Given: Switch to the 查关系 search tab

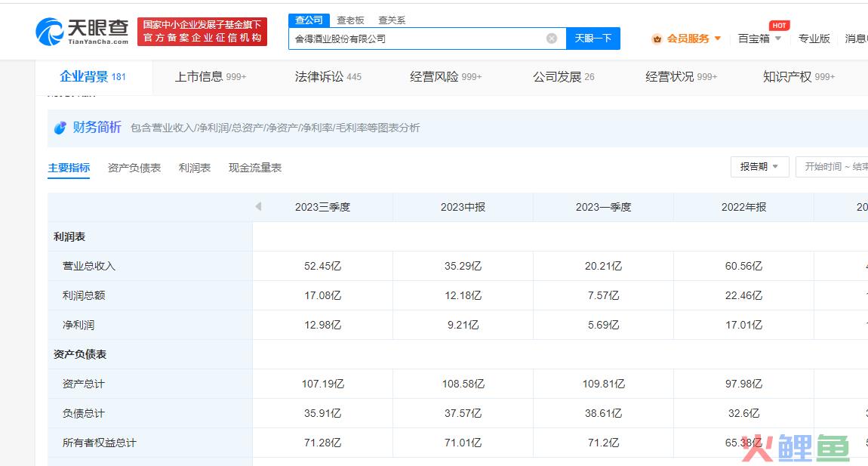Looking at the screenshot, I should [x=392, y=20].
